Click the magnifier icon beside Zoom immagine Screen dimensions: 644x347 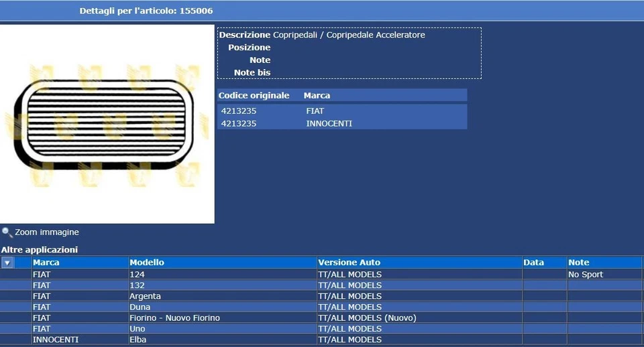[x=7, y=232]
